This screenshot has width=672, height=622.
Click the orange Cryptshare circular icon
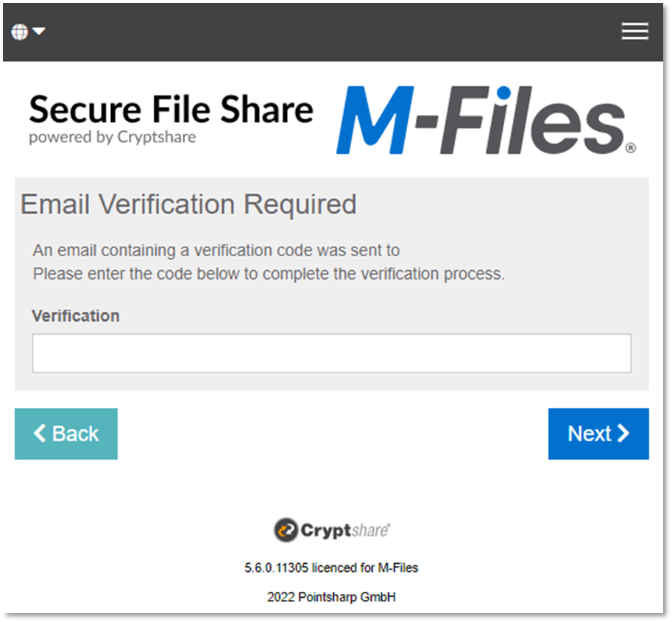(x=286, y=530)
